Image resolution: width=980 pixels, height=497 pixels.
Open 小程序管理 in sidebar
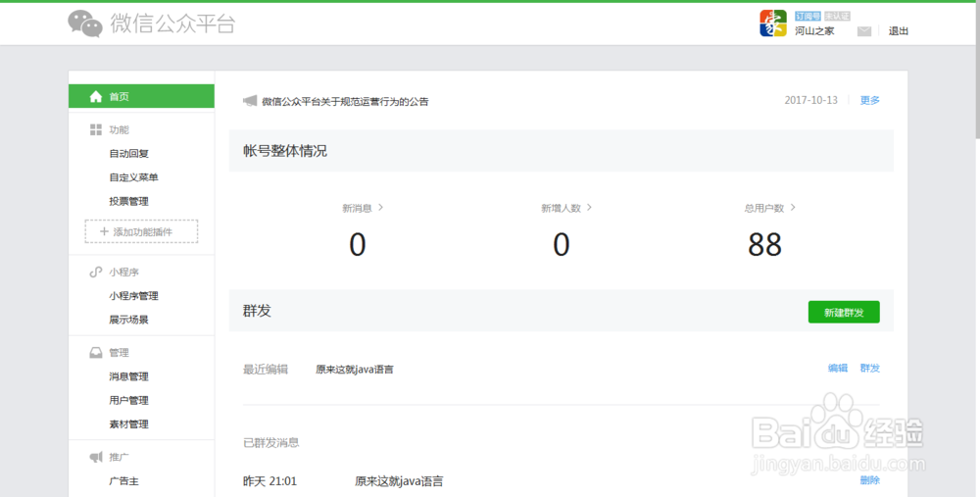pyautogui.click(x=133, y=296)
